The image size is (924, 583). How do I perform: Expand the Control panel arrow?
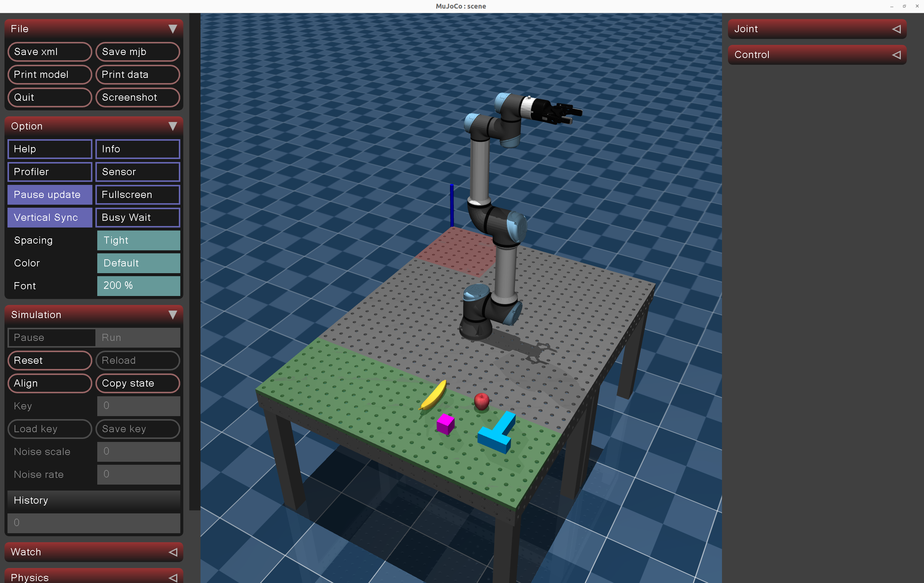pyautogui.click(x=896, y=55)
